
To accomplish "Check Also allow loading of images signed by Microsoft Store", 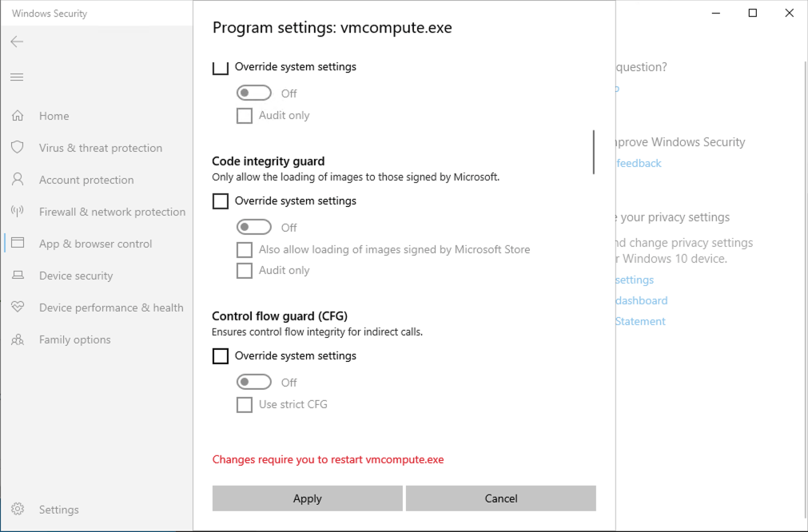I will (x=245, y=250).
